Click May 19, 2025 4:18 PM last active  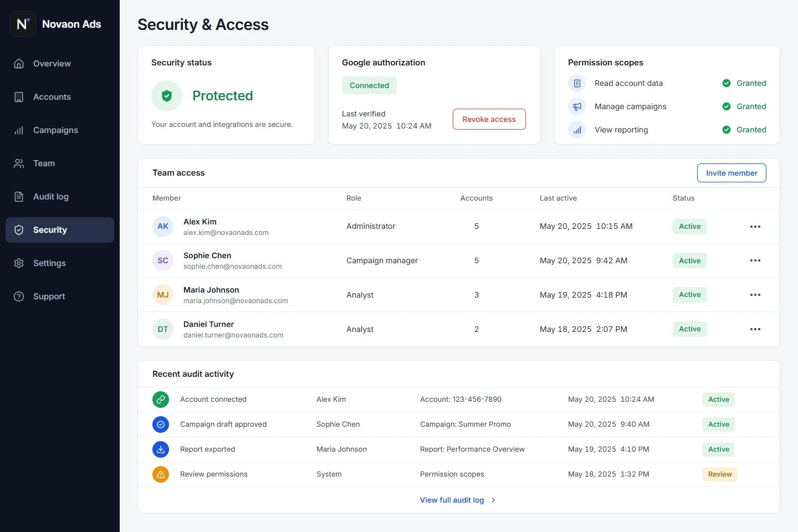584,295
